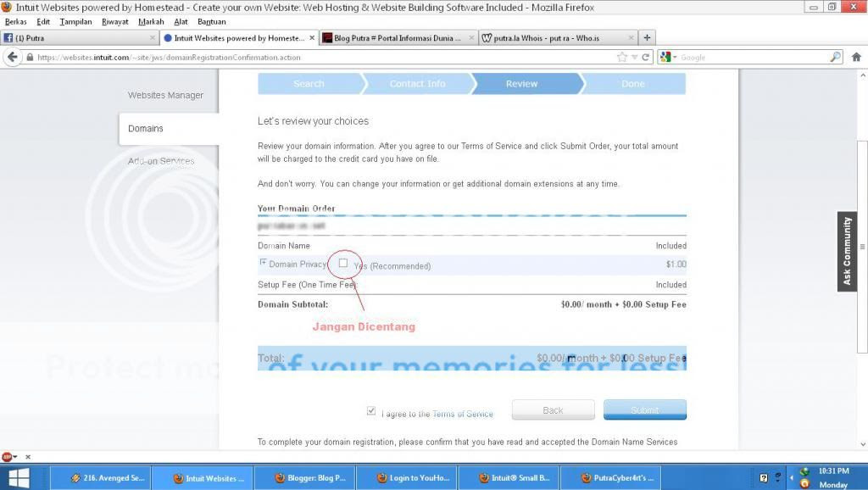Close the putra.la Whois tab
The width and height of the screenshot is (868, 490).
(x=631, y=37)
